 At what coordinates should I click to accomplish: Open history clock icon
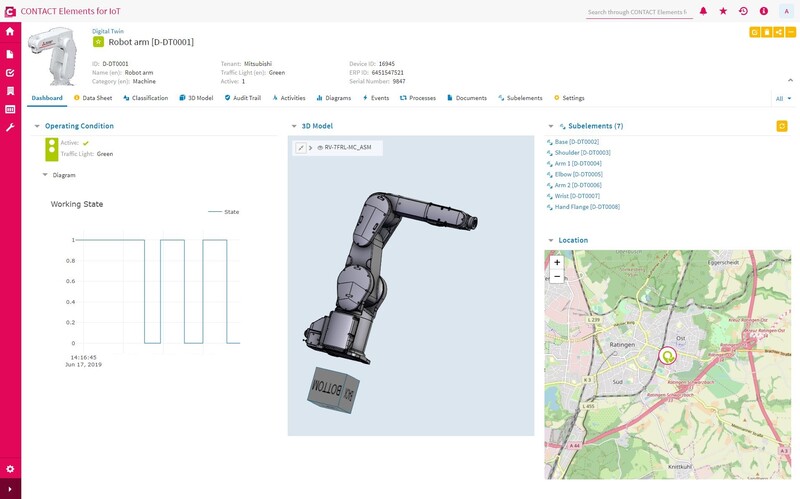click(x=743, y=11)
